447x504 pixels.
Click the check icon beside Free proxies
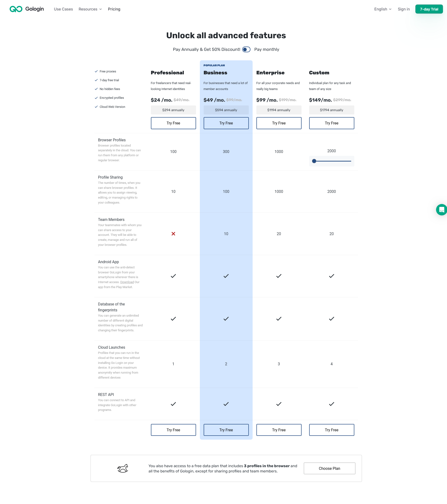[96, 71]
